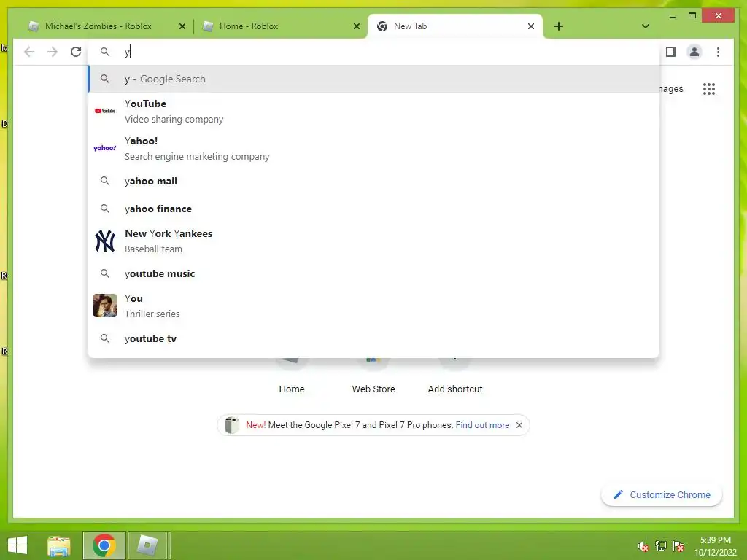Pick the 'youtube music' suggestion
This screenshot has height=560, width=747.
pos(374,273)
